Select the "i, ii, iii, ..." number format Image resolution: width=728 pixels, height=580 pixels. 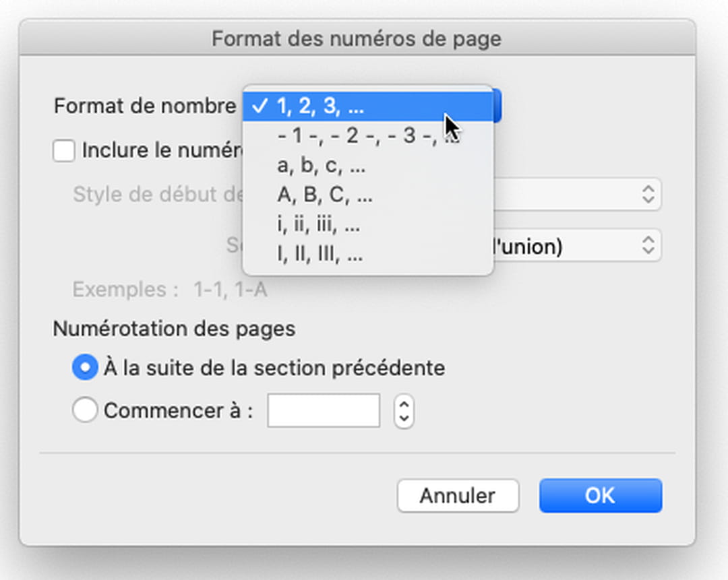pyautogui.click(x=313, y=224)
